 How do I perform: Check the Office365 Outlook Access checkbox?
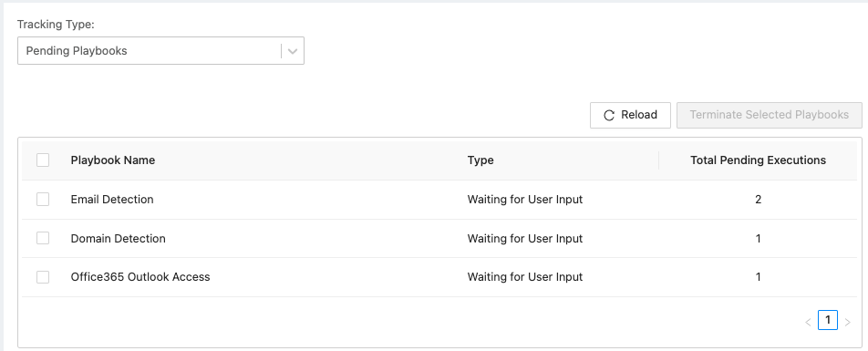pos(43,277)
